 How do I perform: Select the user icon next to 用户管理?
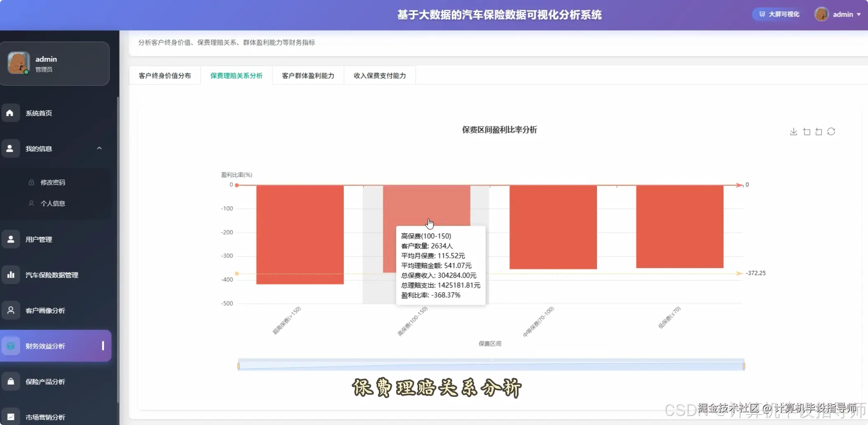pyautogui.click(x=11, y=239)
